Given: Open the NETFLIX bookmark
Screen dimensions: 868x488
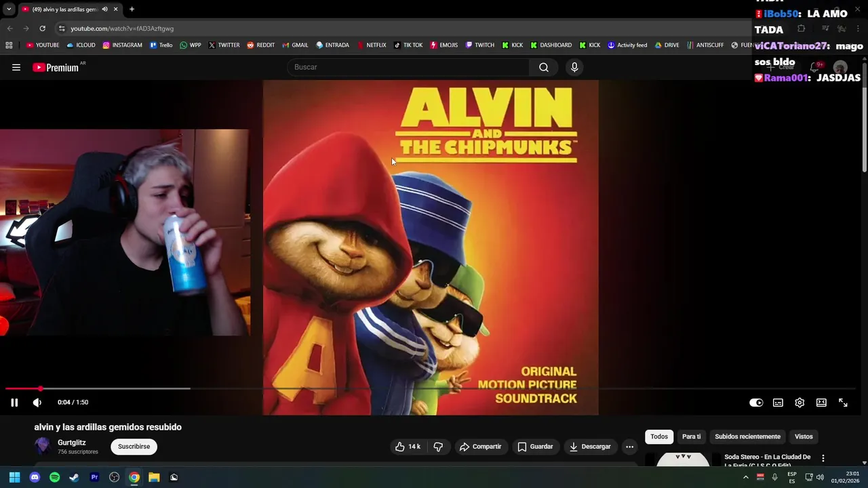Looking at the screenshot, I should coord(372,45).
